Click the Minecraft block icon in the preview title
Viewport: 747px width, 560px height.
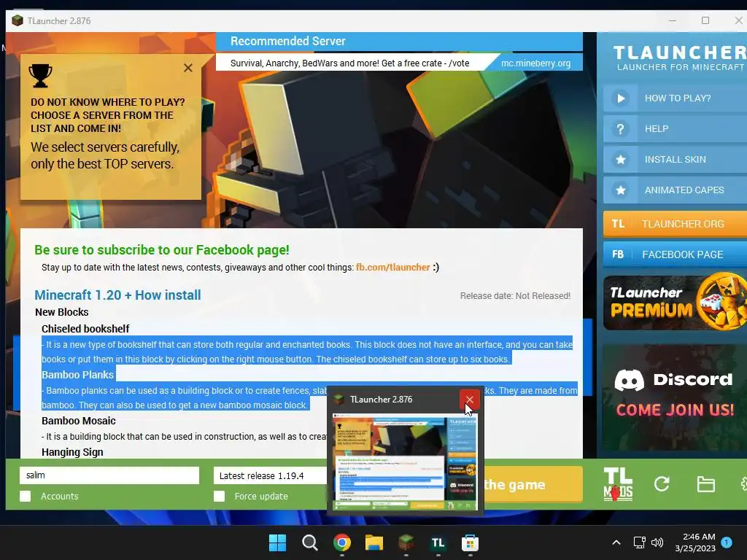coord(338,400)
